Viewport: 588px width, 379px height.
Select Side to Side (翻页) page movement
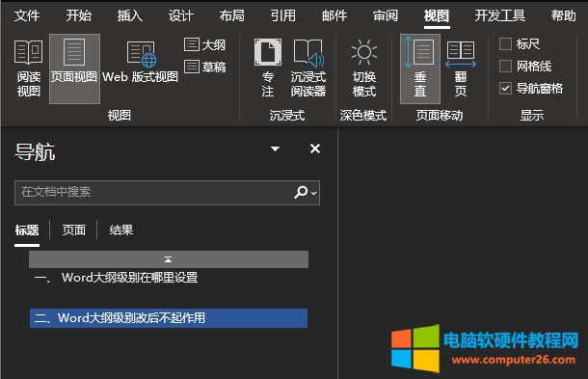(x=461, y=68)
